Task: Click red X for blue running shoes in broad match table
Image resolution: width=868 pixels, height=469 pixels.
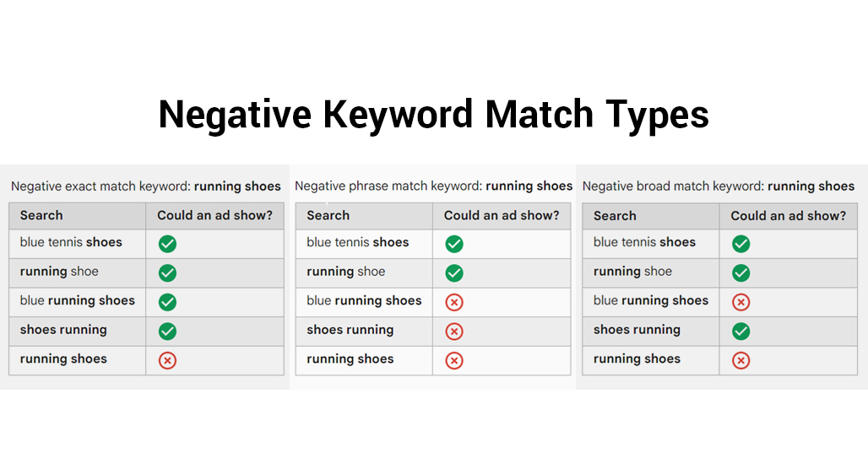Action: (741, 302)
